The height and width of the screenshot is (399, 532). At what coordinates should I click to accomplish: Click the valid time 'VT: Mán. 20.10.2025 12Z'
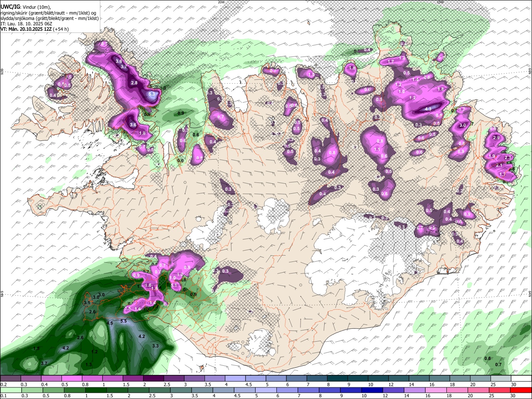pyautogui.click(x=26, y=29)
